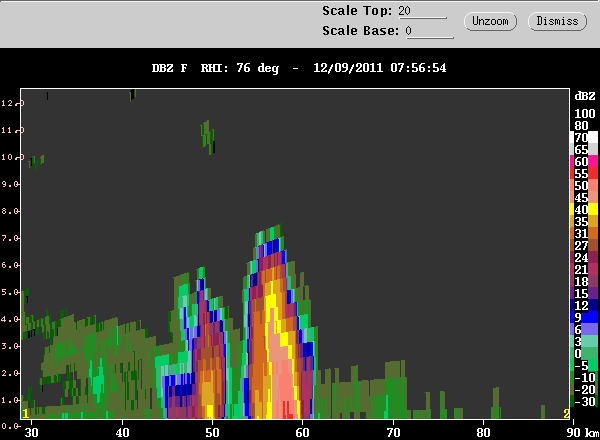Viewport: 600px width, 440px height.
Task: Click the 80 km range axis label
Action: (484, 432)
